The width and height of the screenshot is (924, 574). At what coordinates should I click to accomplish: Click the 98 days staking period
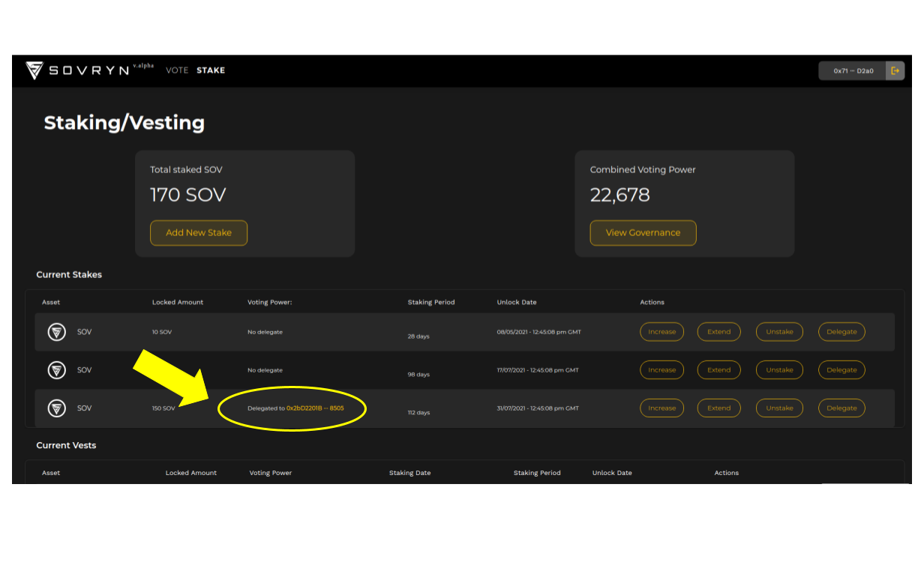tap(418, 375)
